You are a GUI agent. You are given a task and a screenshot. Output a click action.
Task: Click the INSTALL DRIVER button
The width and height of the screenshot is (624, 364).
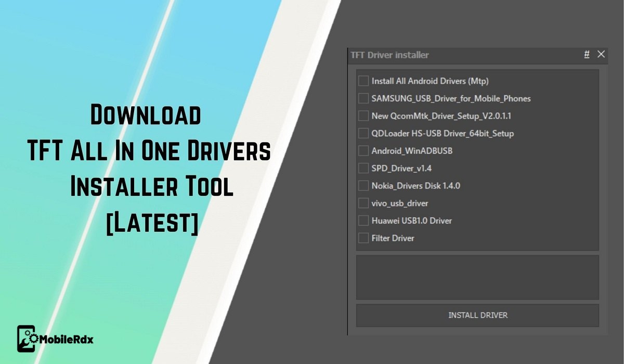point(477,315)
